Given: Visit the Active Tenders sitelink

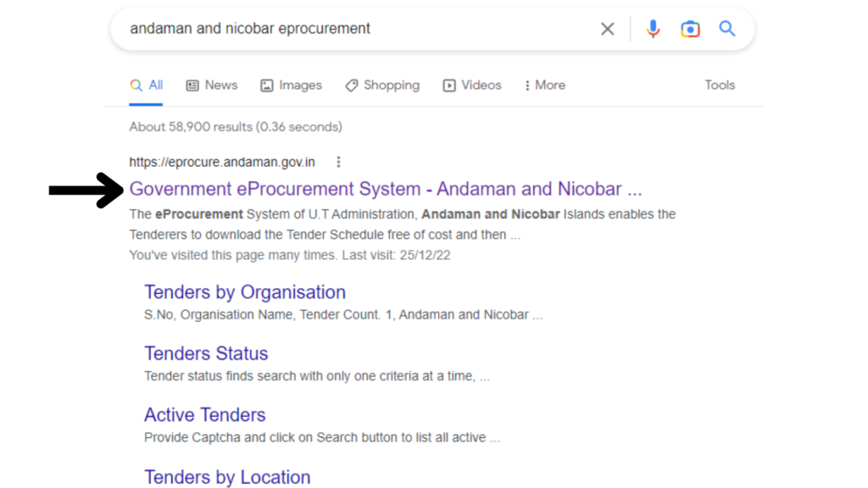Looking at the screenshot, I should 205,415.
